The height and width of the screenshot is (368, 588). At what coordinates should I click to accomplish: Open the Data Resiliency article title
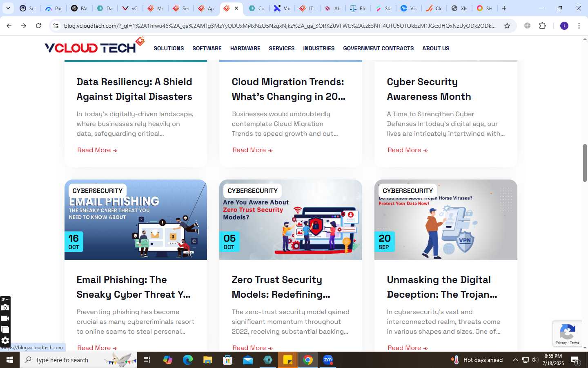pyautogui.click(x=134, y=89)
